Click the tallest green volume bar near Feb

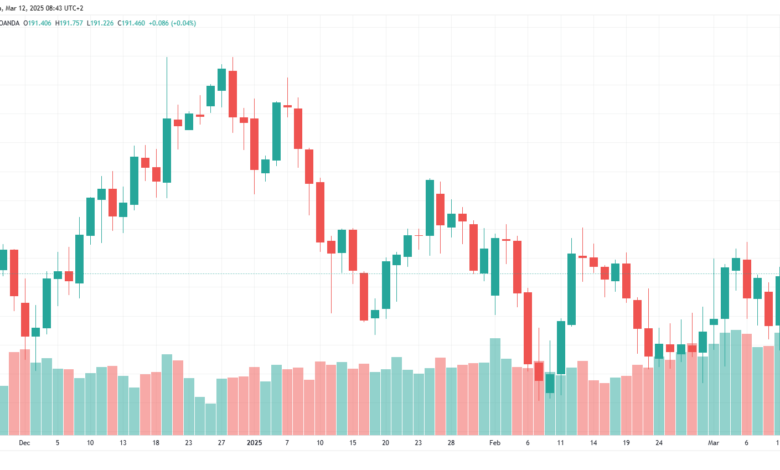pyautogui.click(x=495, y=387)
